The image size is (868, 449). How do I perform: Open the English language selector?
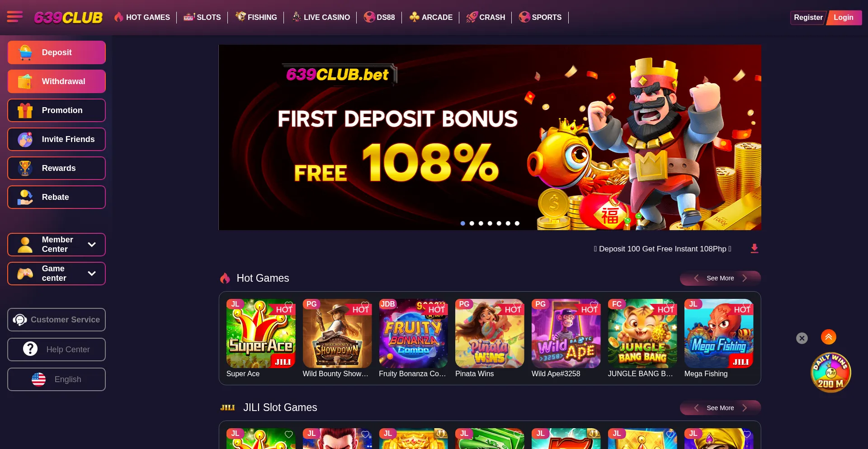point(57,379)
